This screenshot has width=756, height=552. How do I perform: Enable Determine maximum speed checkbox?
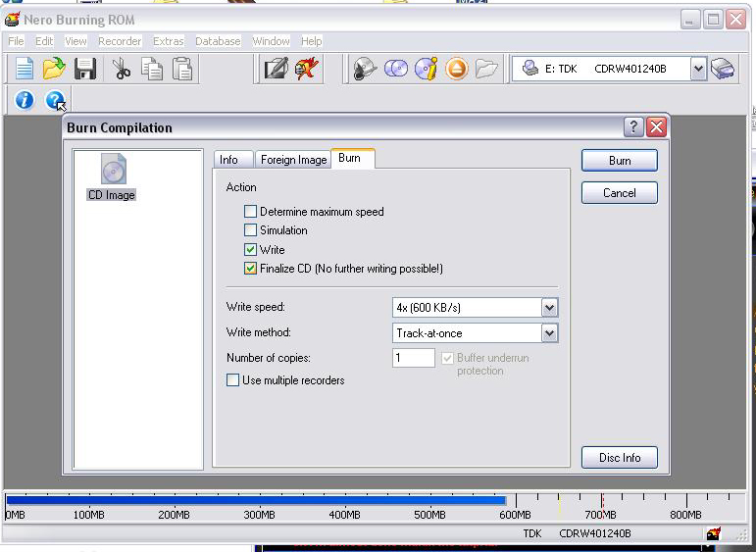250,211
